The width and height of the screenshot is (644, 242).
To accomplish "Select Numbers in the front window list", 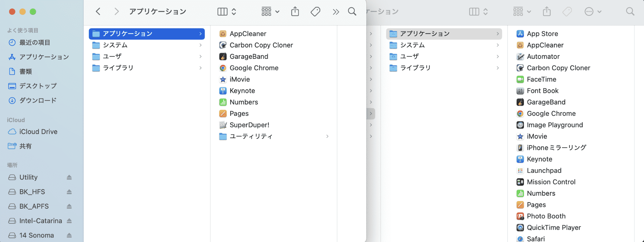I will pos(238,102).
